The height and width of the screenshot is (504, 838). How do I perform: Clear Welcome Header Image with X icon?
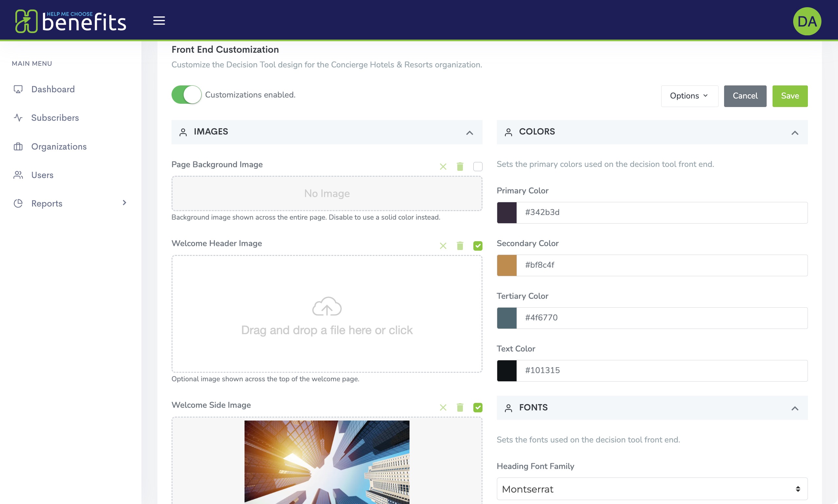443,245
